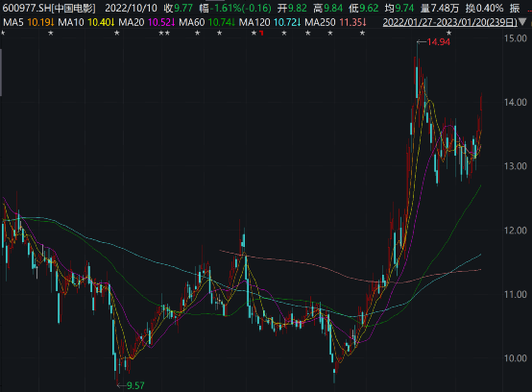Click the high price 高9.84

click(327, 8)
